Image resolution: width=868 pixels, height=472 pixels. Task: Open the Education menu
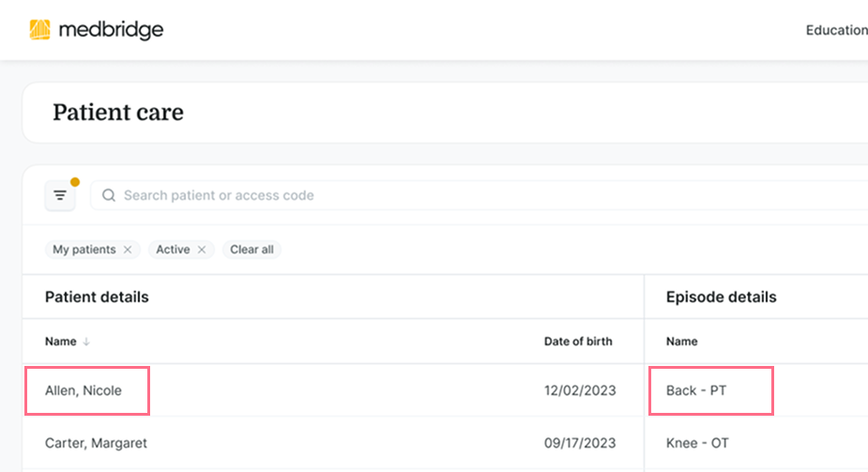point(835,30)
